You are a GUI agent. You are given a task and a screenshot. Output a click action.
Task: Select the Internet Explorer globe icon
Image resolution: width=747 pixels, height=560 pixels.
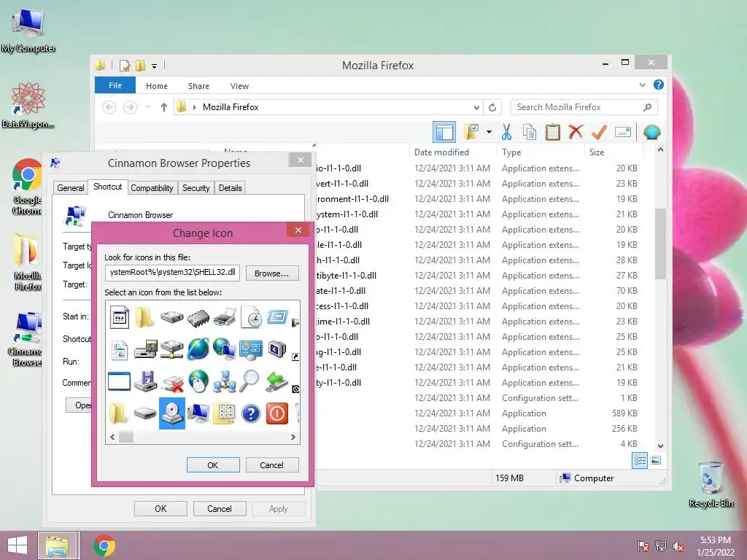click(198, 349)
